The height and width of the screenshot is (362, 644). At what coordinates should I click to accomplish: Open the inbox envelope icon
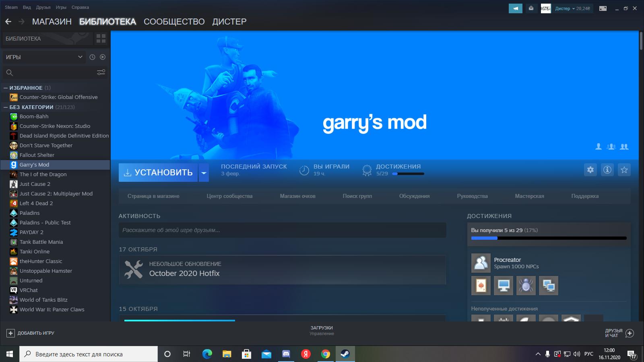pos(531,8)
